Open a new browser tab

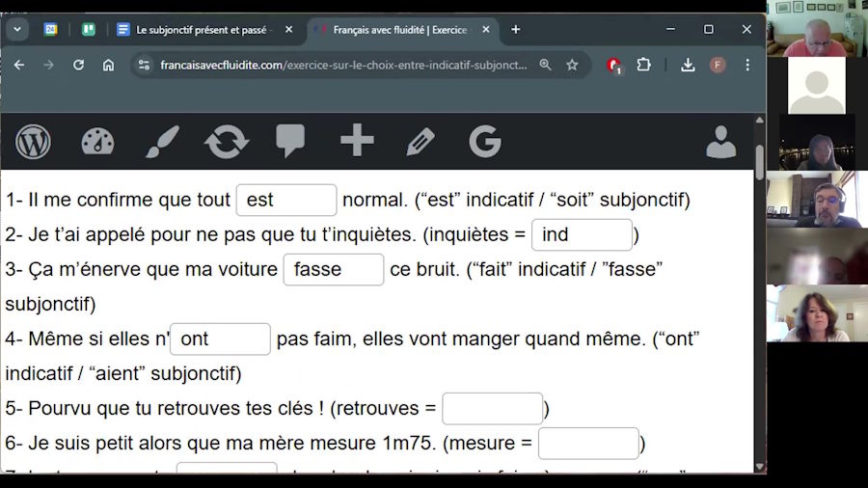[515, 30]
